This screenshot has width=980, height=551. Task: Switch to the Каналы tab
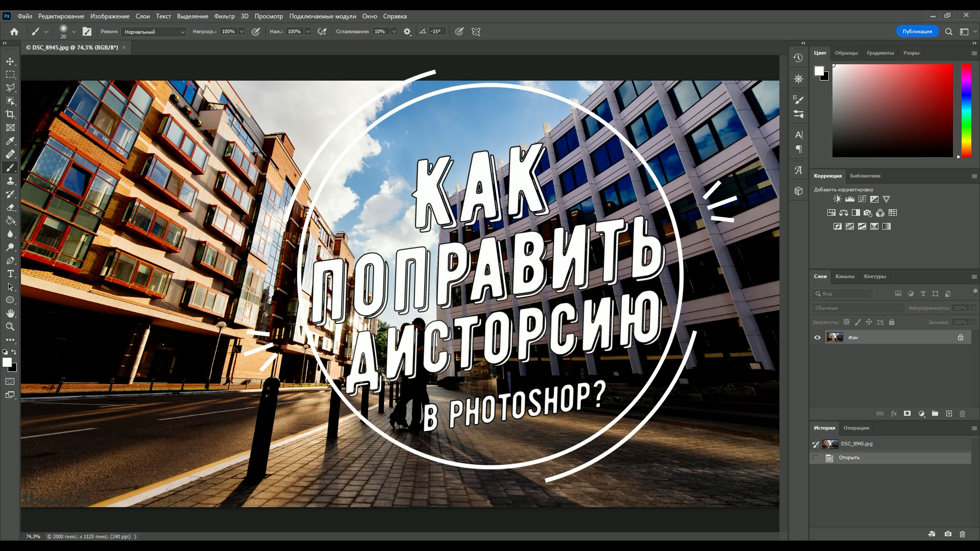[x=845, y=277]
